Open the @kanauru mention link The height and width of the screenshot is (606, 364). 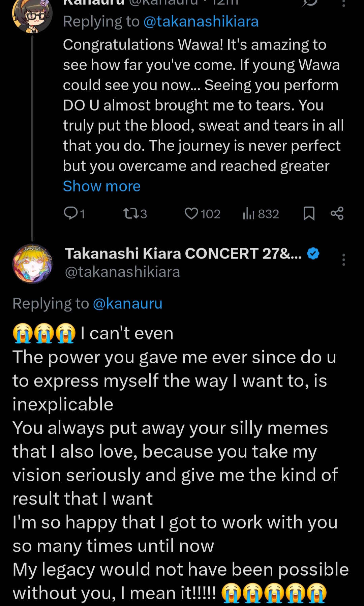coord(127,303)
